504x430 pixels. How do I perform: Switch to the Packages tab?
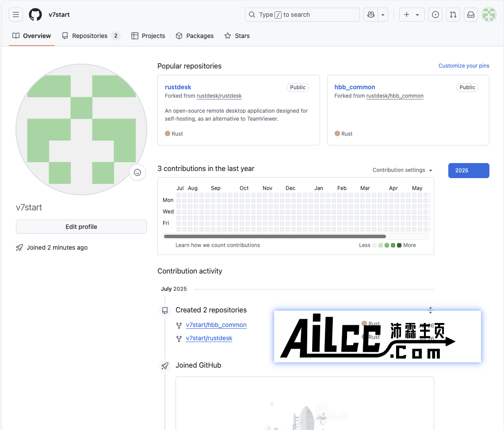(195, 36)
